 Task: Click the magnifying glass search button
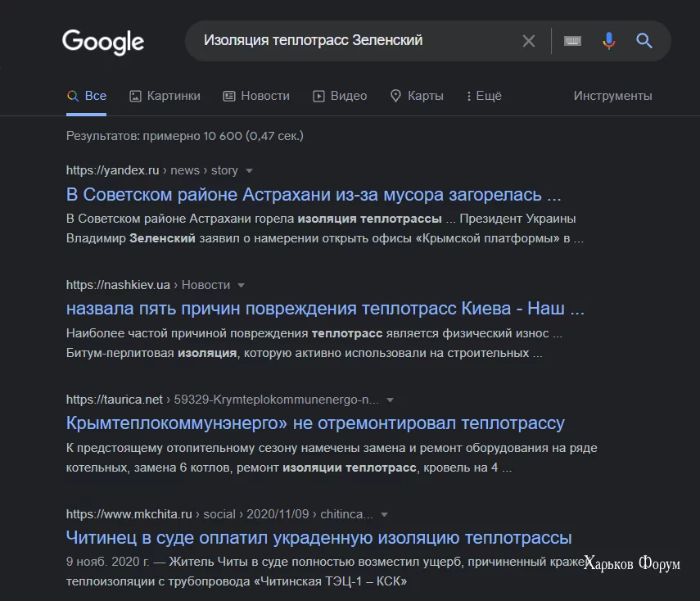(644, 41)
